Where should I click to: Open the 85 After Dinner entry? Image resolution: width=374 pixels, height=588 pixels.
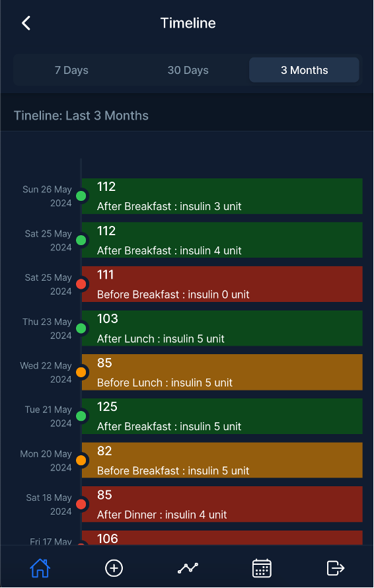pyautogui.click(x=222, y=504)
